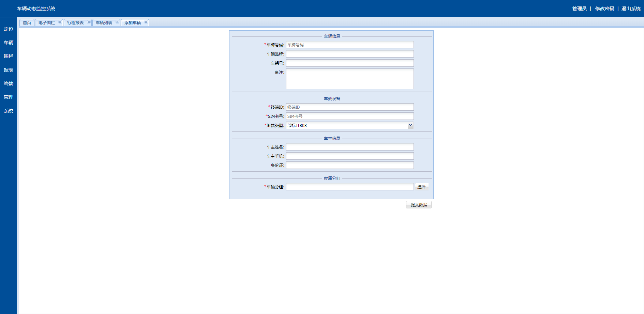Screen dimensions: 644x314
Task: Close the 添加车辆 tab
Action: coord(146,22)
